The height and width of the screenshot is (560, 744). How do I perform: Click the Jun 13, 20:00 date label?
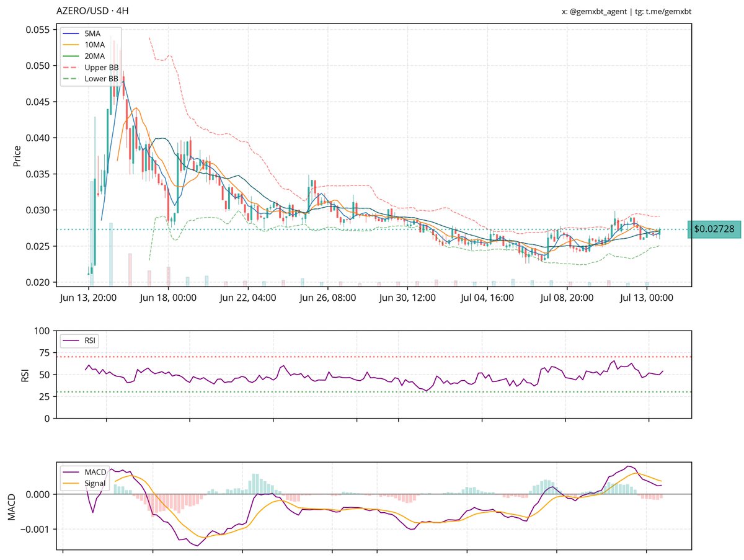pos(89,298)
